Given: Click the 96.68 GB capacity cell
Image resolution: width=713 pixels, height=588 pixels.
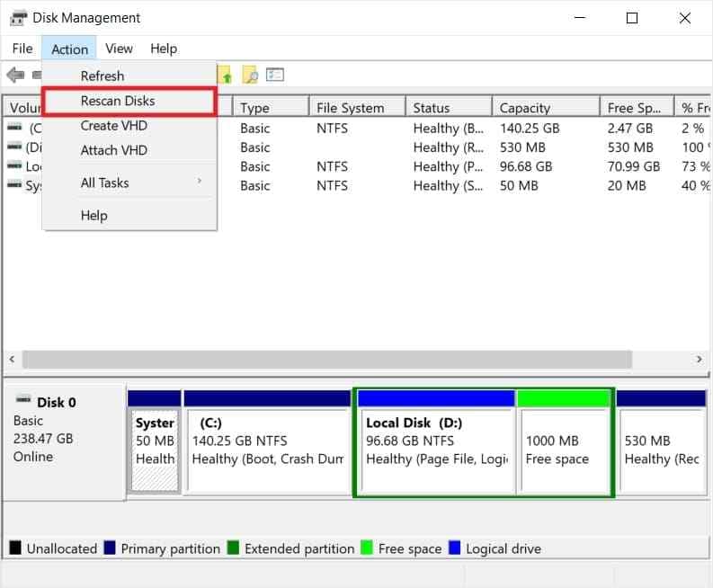Looking at the screenshot, I should (526, 166).
